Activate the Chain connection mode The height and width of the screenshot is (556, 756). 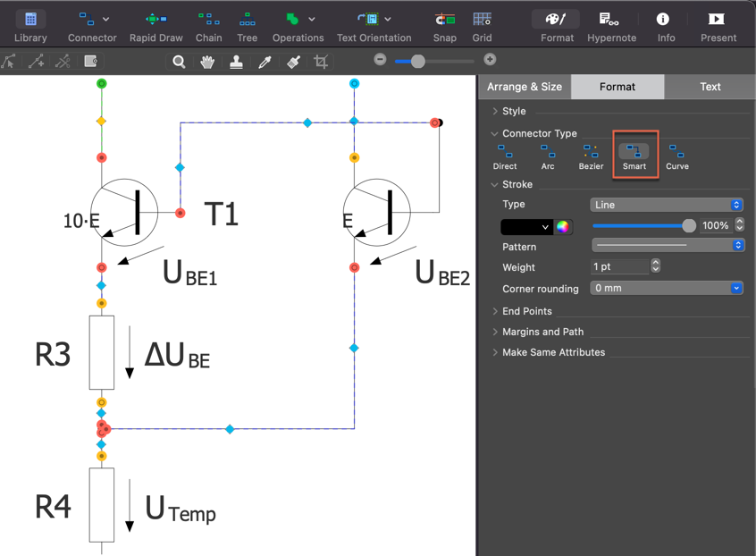coord(208,26)
